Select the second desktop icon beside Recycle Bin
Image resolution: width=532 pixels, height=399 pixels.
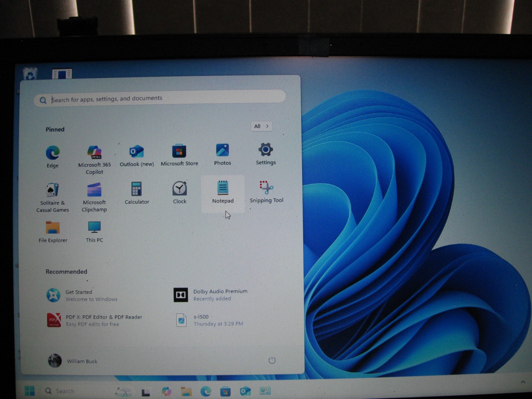click(x=62, y=74)
